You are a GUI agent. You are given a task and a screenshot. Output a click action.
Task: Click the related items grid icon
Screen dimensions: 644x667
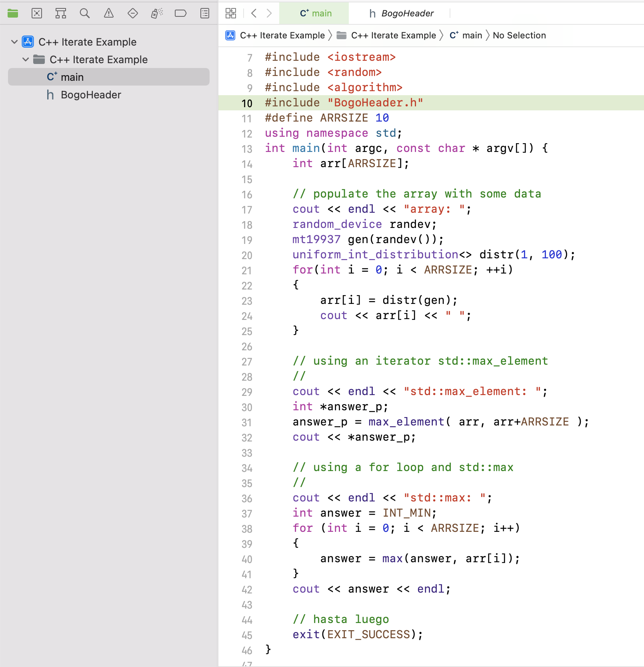coord(231,14)
